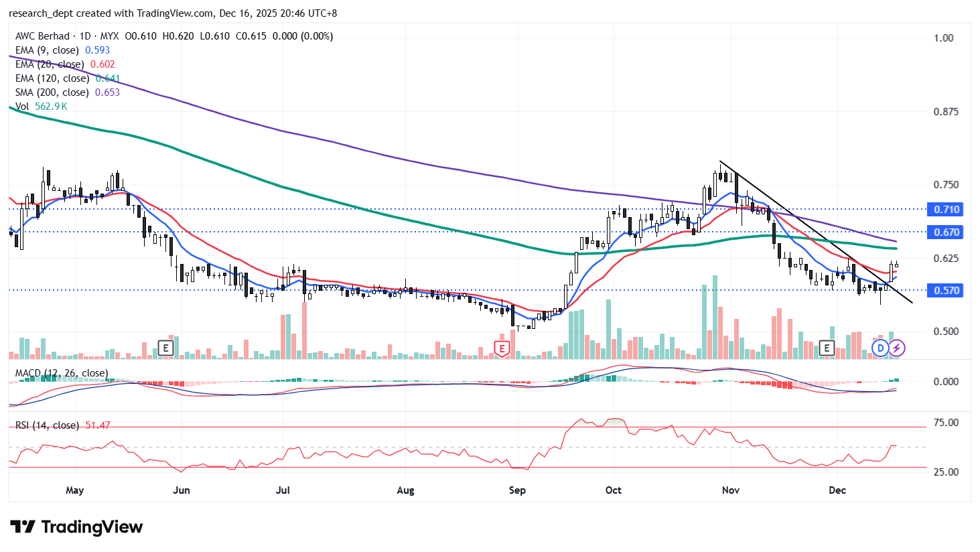
Task: Select the 0.710 price level label
Action: [x=946, y=210]
